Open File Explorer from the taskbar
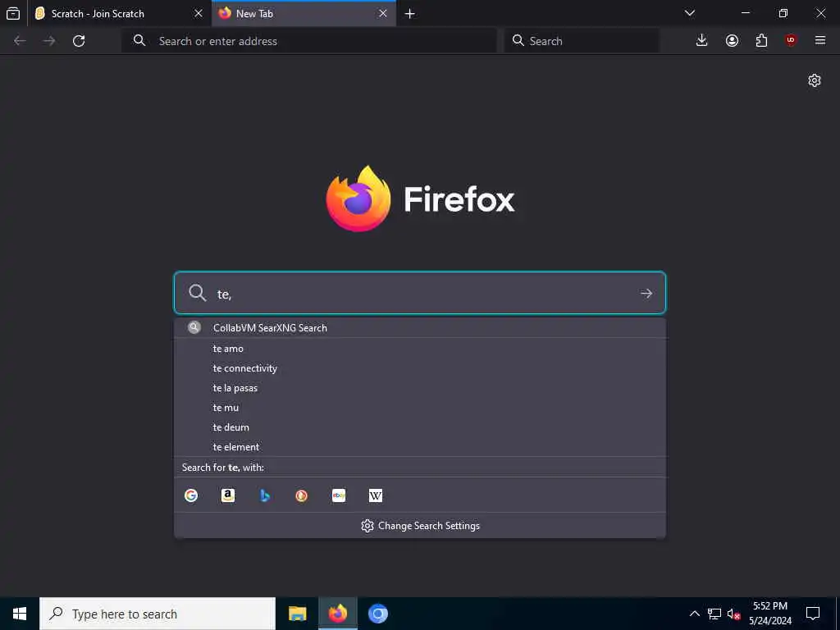Screen dimensions: 840x630 (297, 614)
